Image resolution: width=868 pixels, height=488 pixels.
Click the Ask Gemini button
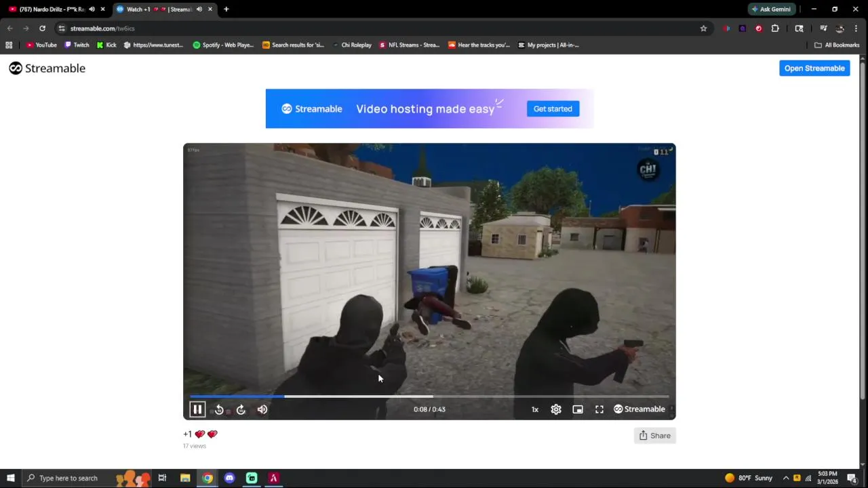771,9
